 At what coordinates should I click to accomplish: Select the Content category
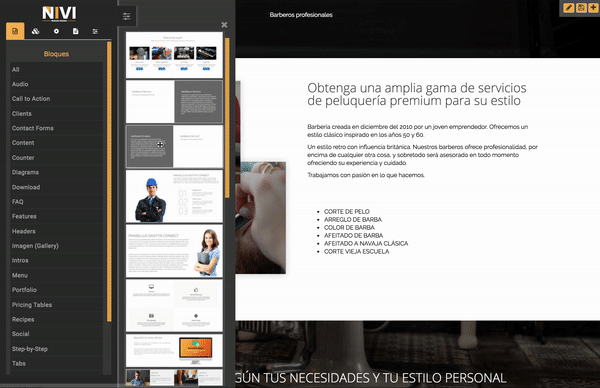(x=56, y=143)
